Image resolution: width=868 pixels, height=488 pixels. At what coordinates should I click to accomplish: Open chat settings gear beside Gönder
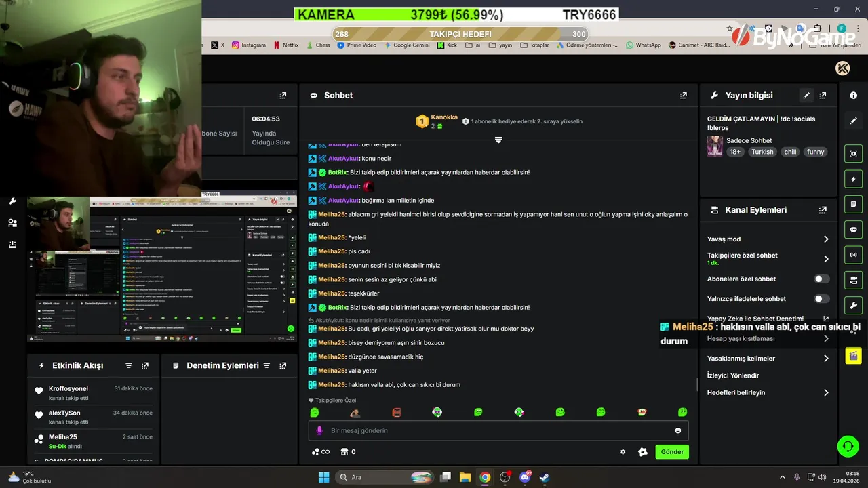point(623,452)
